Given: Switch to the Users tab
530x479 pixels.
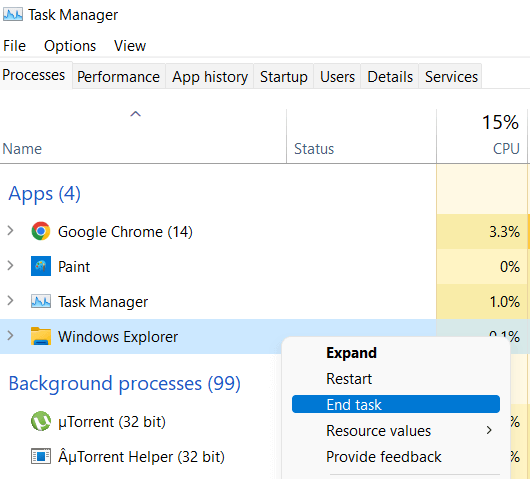Looking at the screenshot, I should click(x=337, y=77).
